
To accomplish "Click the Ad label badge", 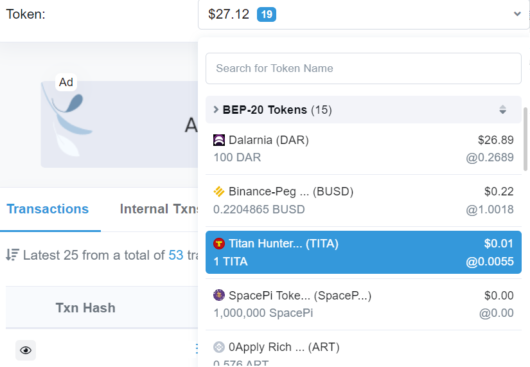I will click(x=66, y=82).
